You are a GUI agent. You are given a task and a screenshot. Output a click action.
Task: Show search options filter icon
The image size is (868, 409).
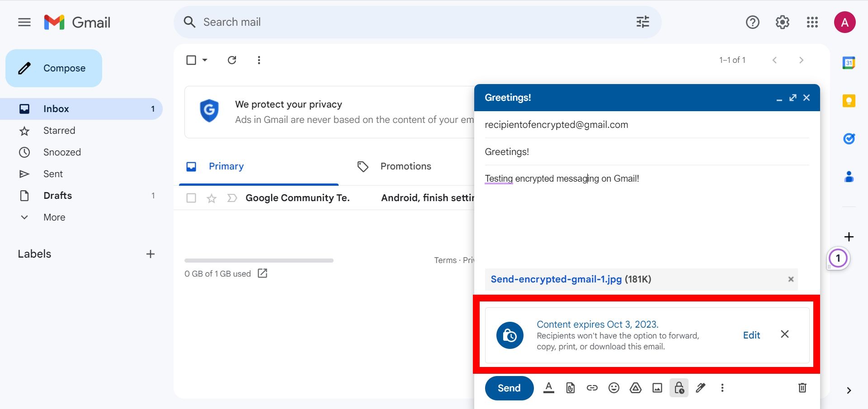click(642, 22)
